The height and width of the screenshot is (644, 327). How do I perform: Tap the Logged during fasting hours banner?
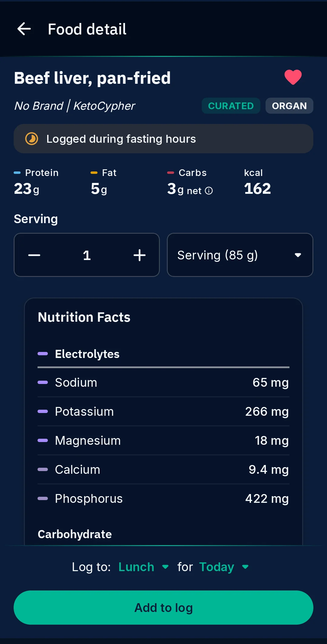163,139
